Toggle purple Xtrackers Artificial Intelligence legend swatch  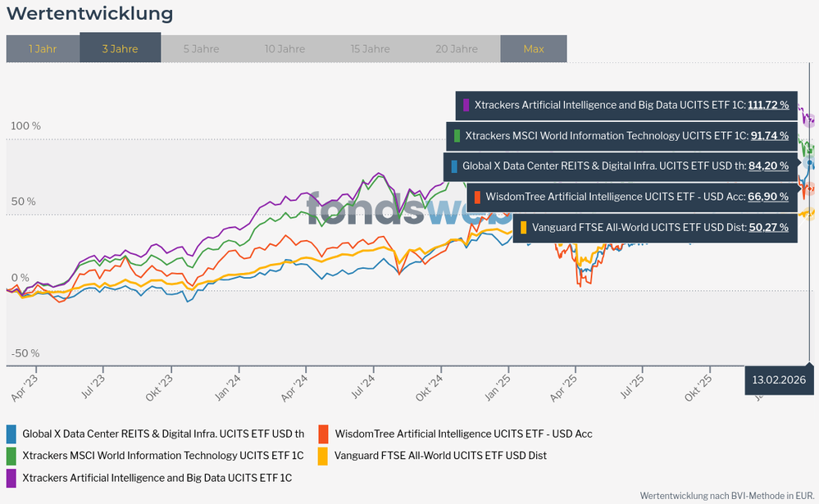(x=11, y=478)
